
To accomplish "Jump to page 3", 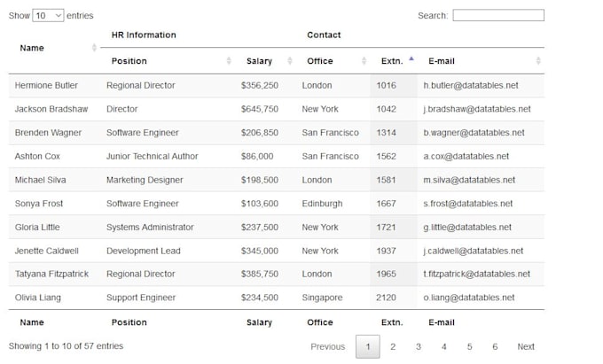I will tap(419, 346).
